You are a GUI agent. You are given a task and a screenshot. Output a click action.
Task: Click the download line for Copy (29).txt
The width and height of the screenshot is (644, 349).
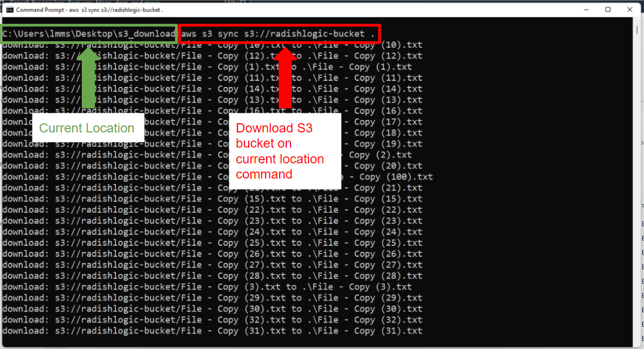pyautogui.click(x=212, y=298)
